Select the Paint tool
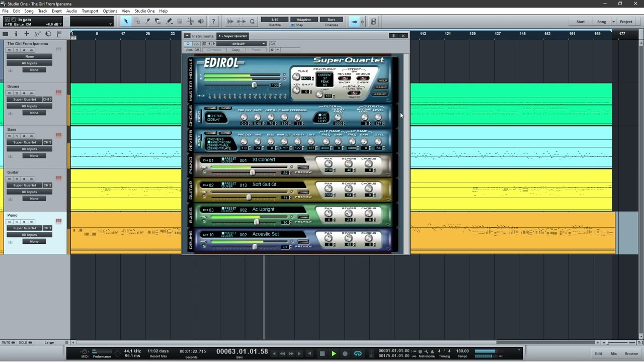The image size is (644, 362). 169,22
